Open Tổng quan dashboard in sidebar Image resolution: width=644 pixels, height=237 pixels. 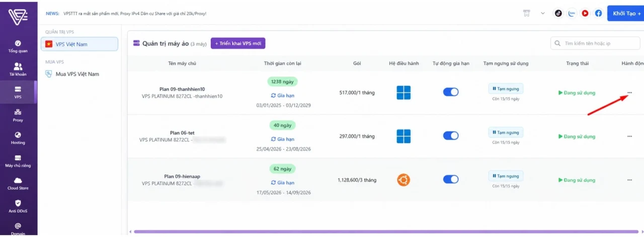pyautogui.click(x=18, y=47)
